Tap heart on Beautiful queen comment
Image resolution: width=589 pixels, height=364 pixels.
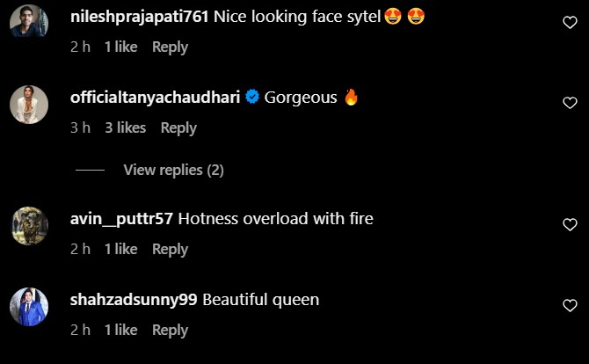(x=569, y=306)
